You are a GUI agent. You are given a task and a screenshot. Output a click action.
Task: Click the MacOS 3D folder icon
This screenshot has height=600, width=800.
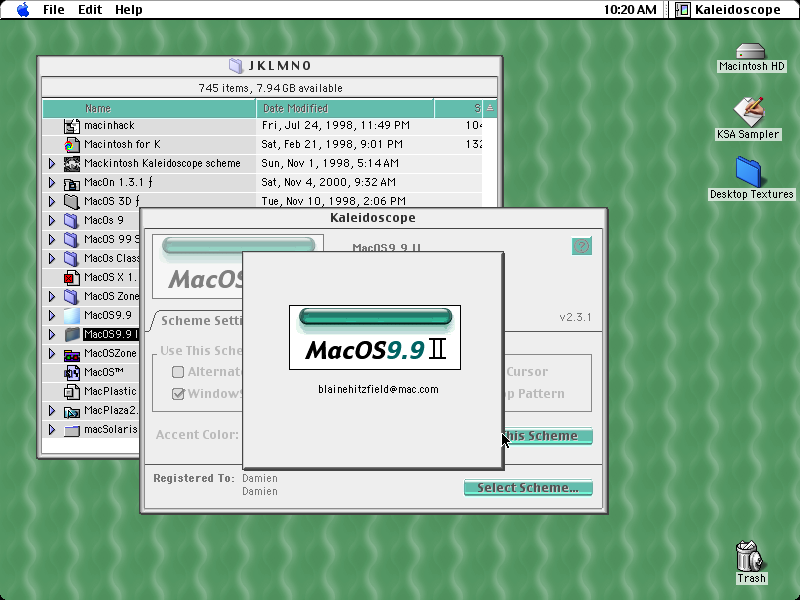click(x=72, y=202)
